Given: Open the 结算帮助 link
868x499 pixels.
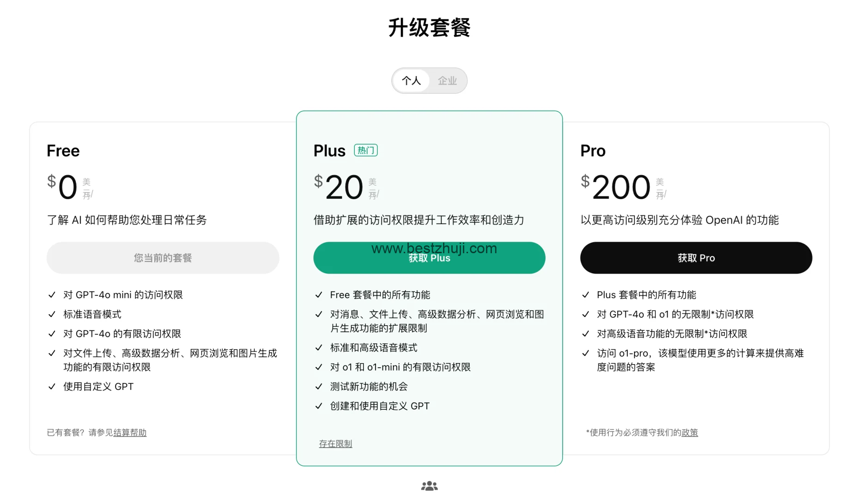Looking at the screenshot, I should point(130,433).
